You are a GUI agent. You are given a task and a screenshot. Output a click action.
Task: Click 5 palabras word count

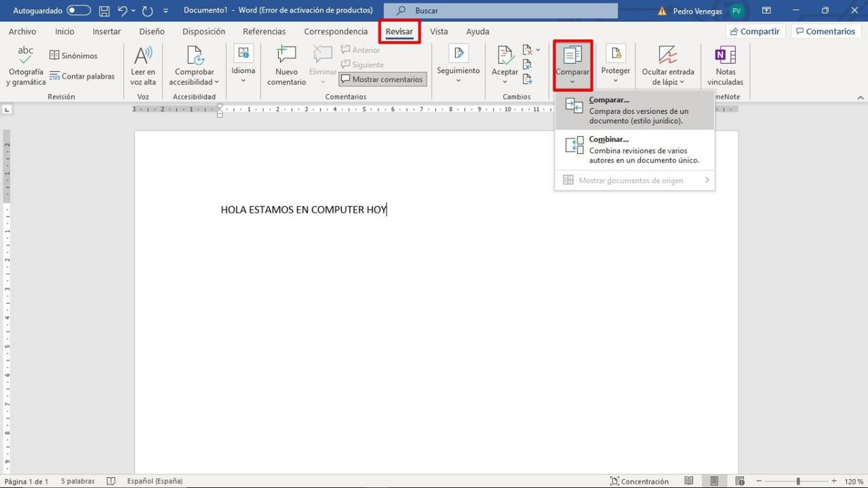(78, 481)
